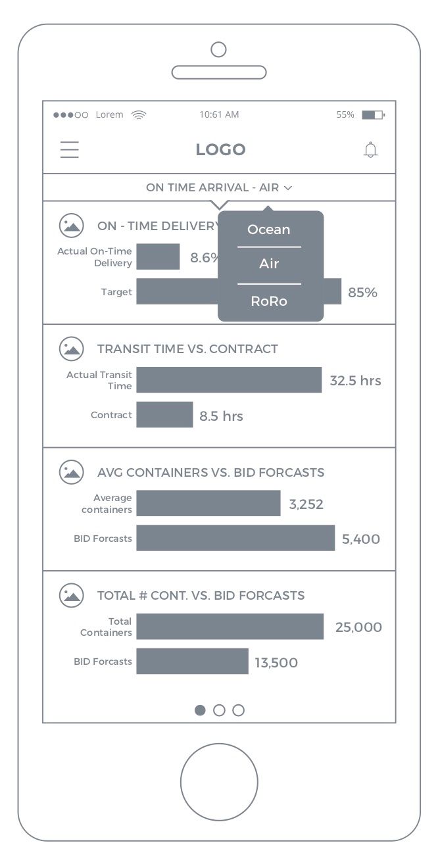Image resolution: width=438 pixels, height=868 pixels.
Task: Click the Total # Cont. image icon
Action: (72, 595)
